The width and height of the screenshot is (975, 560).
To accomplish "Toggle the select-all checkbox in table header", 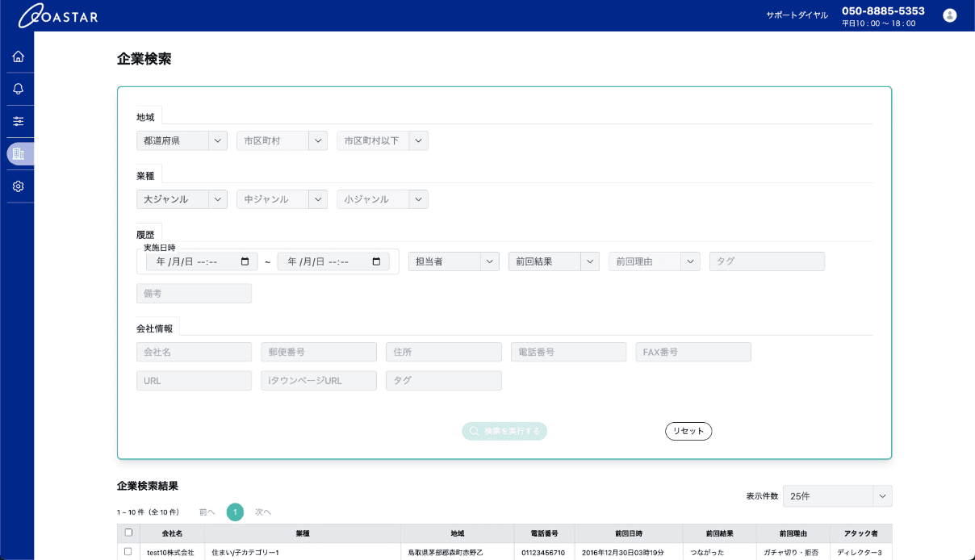I will point(128,533).
